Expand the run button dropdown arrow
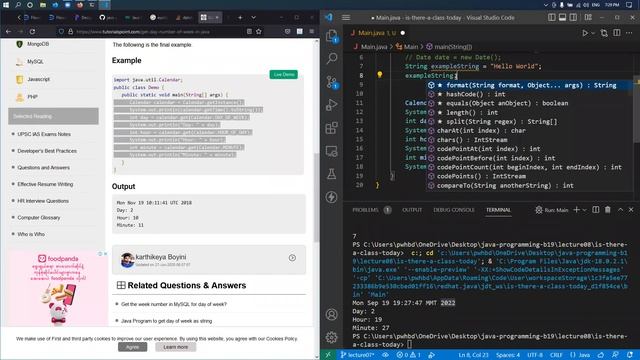The height and width of the screenshot is (360, 640). pyautogui.click(x=593, y=33)
